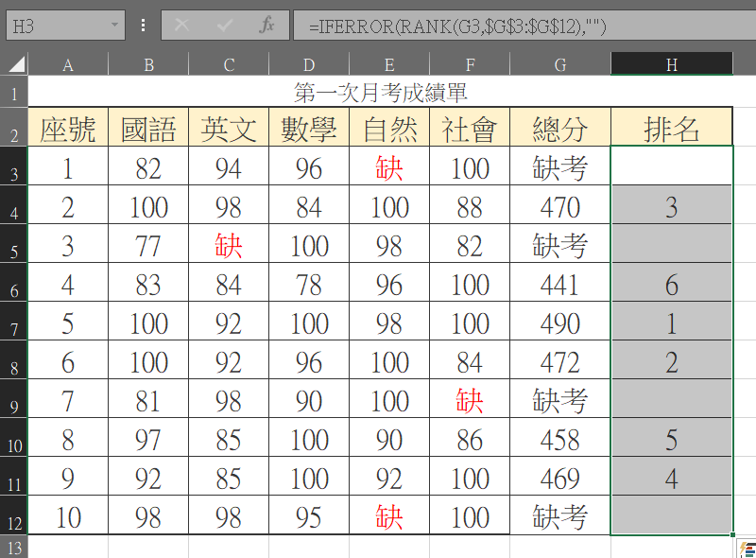Click 缺考 total cell in row 3
Screen dimensions: 756x558
(560, 166)
